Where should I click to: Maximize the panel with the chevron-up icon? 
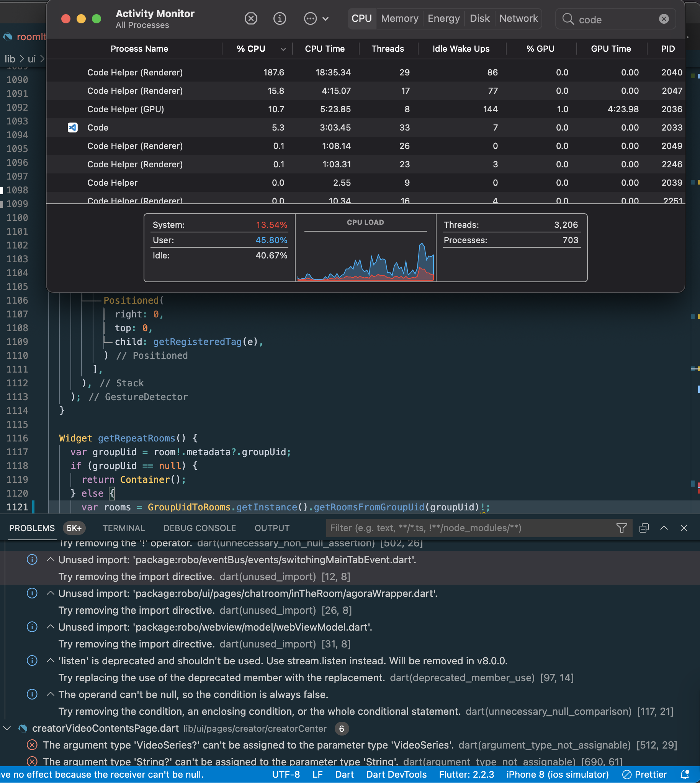click(664, 528)
